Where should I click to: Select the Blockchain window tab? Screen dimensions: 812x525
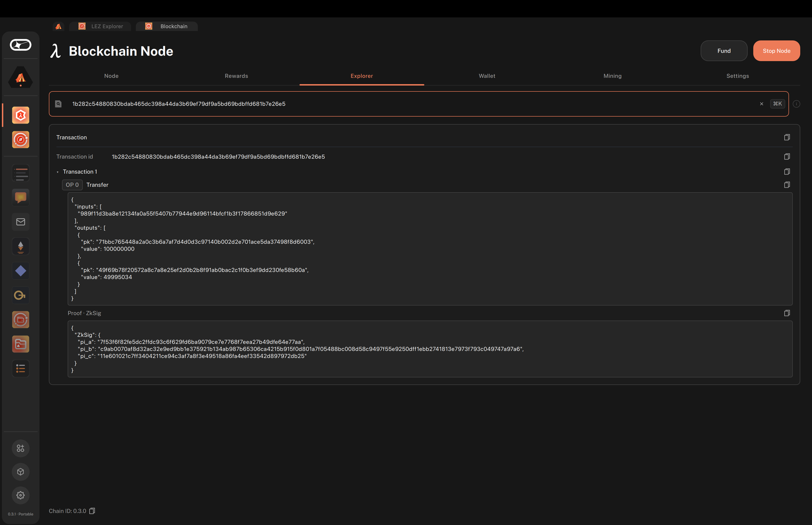[x=167, y=26]
